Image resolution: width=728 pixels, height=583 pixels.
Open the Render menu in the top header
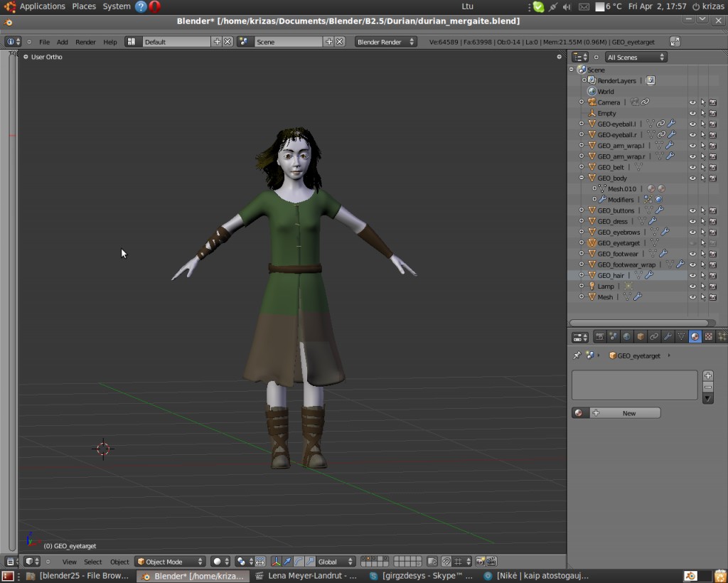85,41
